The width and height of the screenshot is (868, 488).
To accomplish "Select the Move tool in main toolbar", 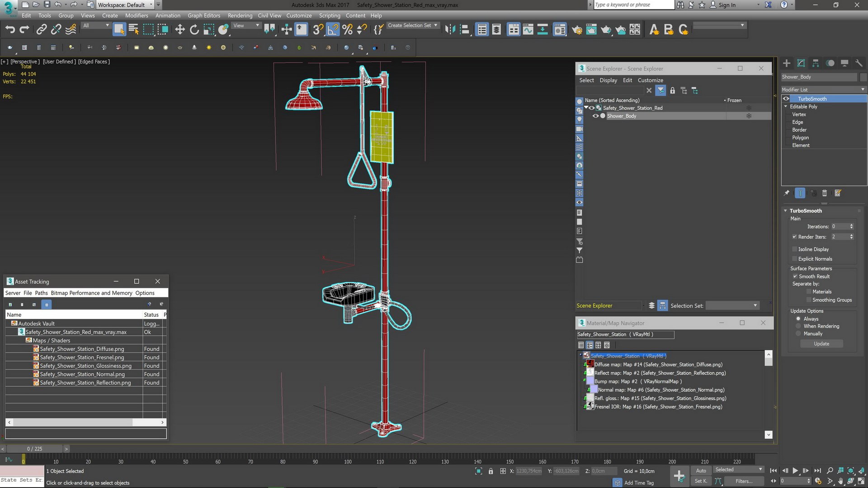I will [x=180, y=30].
